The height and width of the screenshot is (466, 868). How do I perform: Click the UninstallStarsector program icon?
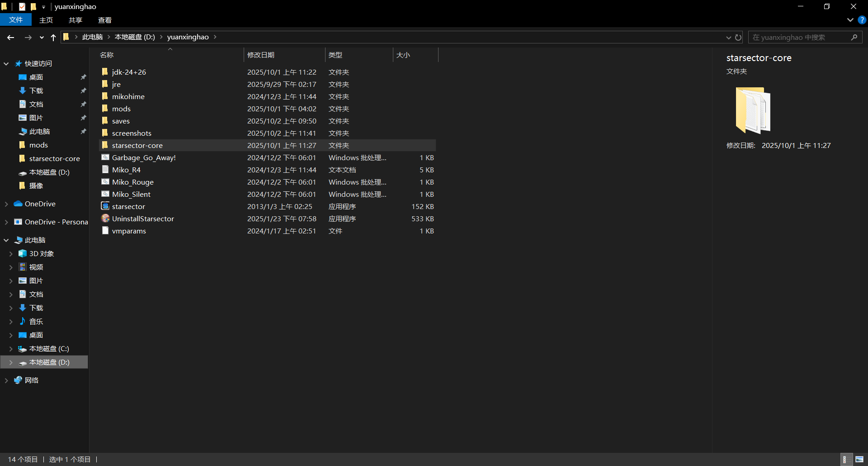(105, 219)
